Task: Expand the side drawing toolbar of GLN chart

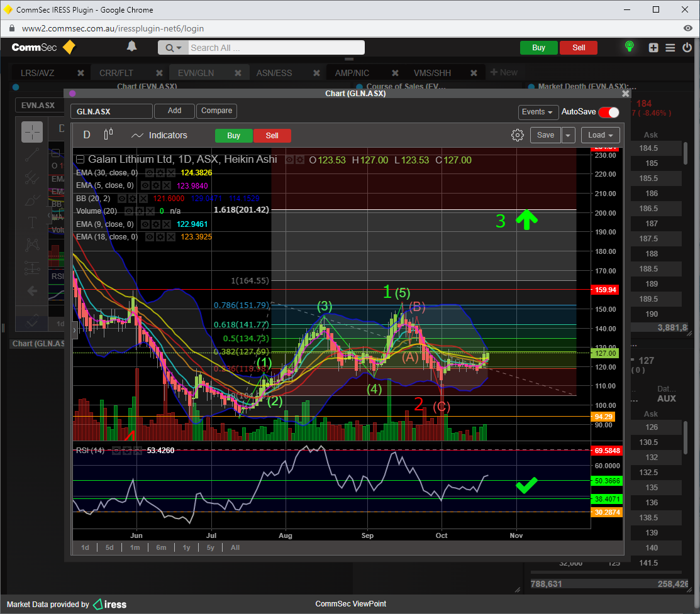Action: 75,330
